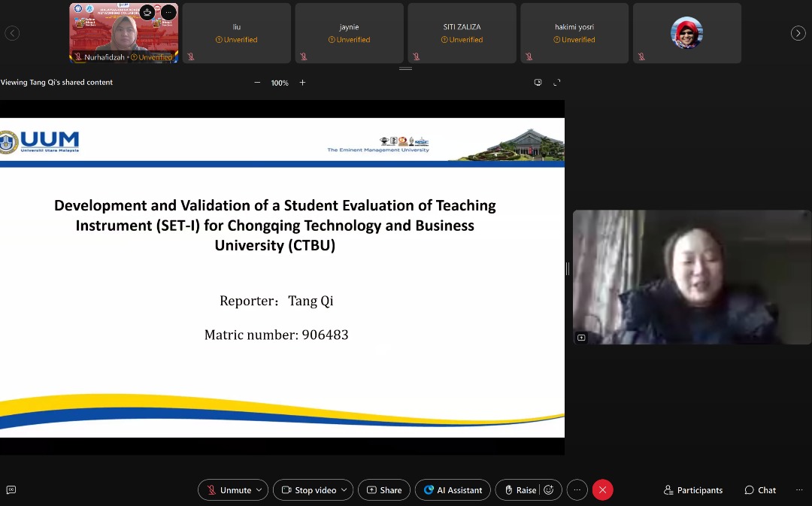Viewport: 812px width, 506px height.
Task: Unmute your microphone
Action: [x=228, y=489]
